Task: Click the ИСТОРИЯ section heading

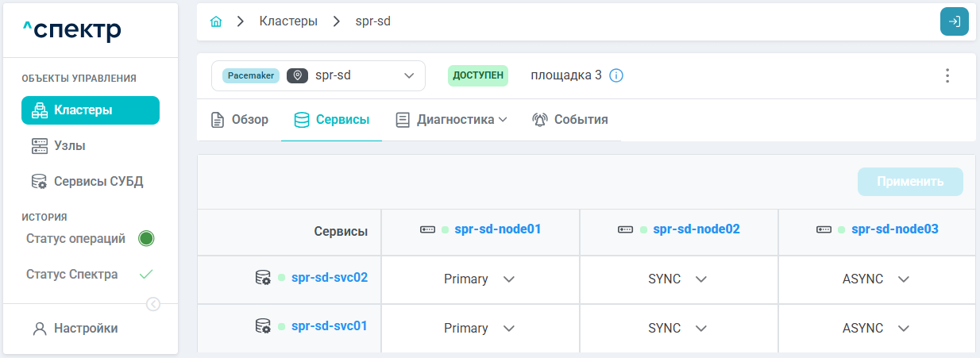Action: tap(44, 217)
